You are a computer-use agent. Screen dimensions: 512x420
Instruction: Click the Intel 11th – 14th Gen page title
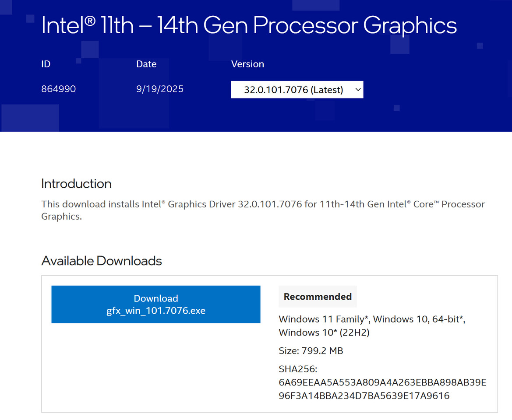(x=249, y=25)
